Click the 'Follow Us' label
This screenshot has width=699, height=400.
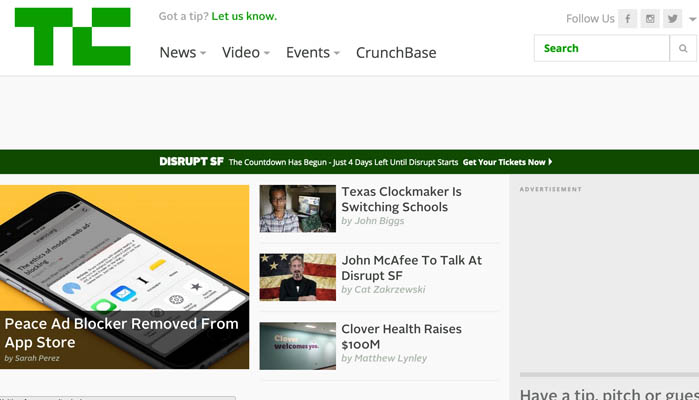pos(590,19)
